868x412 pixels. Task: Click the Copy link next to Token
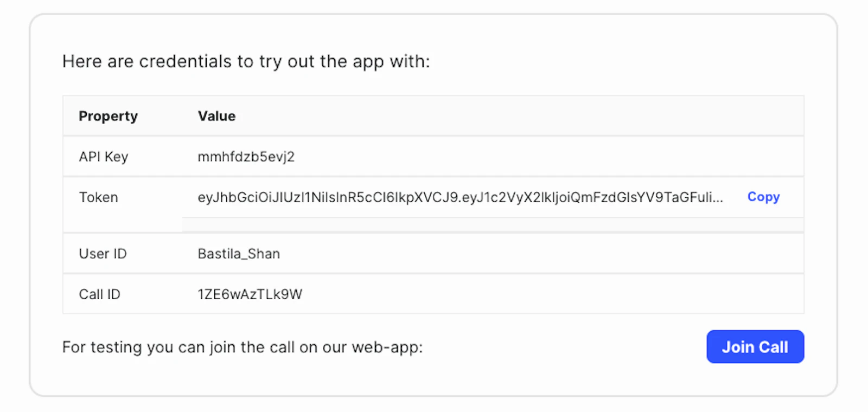point(763,197)
